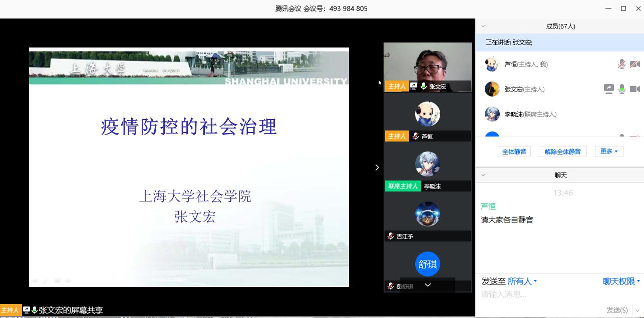Open the 更多 dropdown in members panel

[609, 151]
